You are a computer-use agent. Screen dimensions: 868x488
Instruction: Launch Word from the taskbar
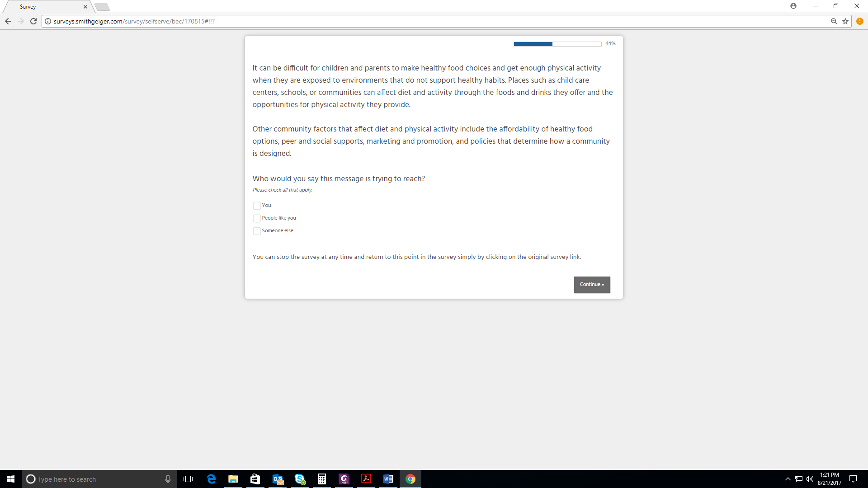(388, 479)
